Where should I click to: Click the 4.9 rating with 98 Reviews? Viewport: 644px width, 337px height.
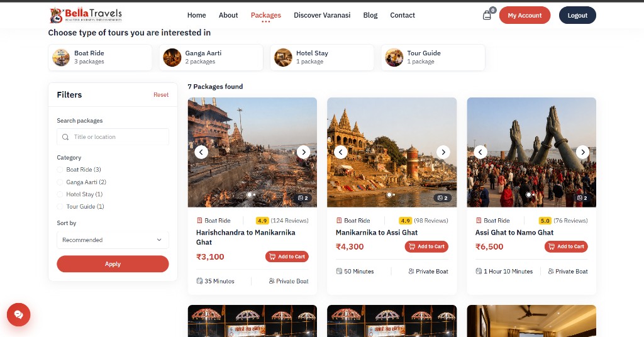tap(423, 221)
